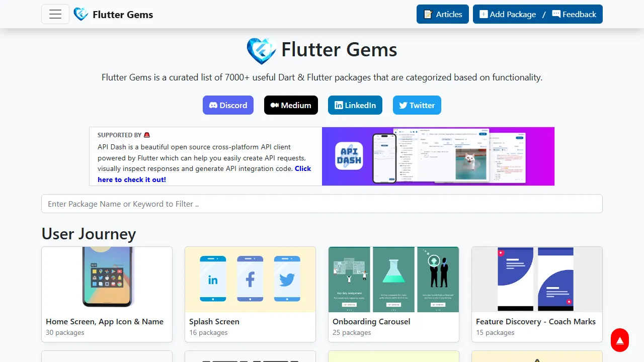
Task: Click the large Flutter Gems header logo
Action: point(261,50)
